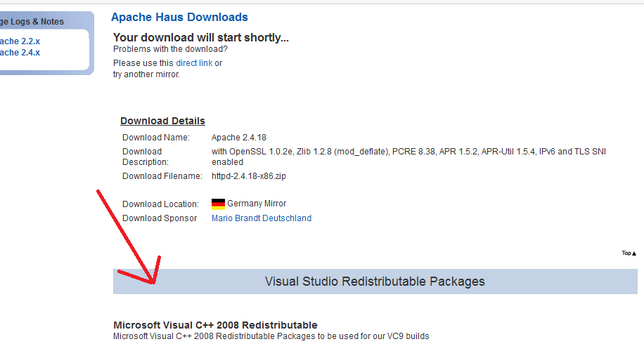The width and height of the screenshot is (644, 344).
Task: Select the 'Apache 2.4.18' download name text
Action: [239, 138]
